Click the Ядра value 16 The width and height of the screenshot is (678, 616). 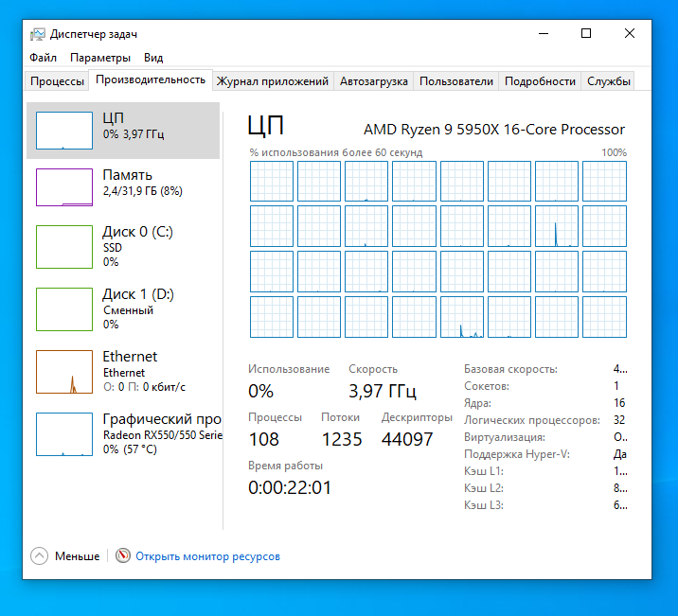click(619, 403)
